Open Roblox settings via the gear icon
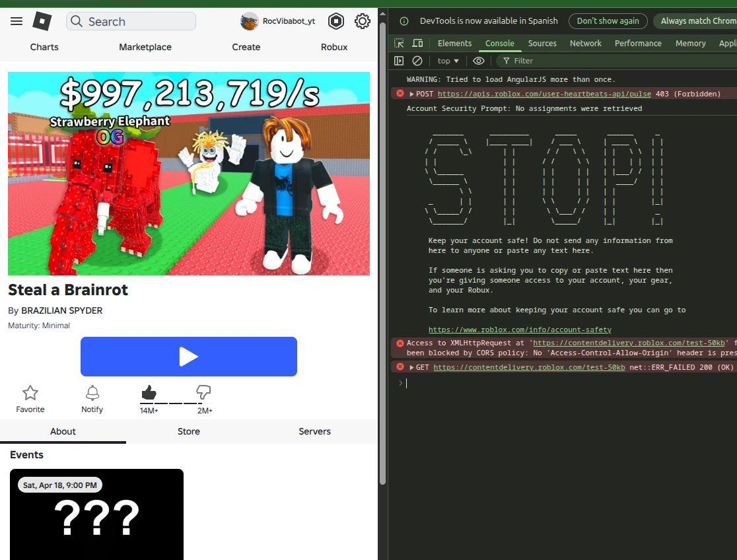 362,20
